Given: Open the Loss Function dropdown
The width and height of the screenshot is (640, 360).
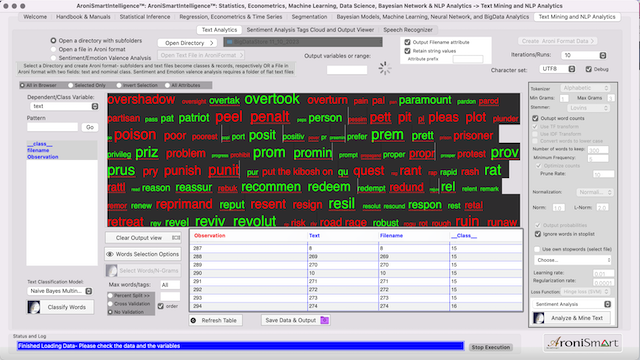Looking at the screenshot, I should 585,292.
